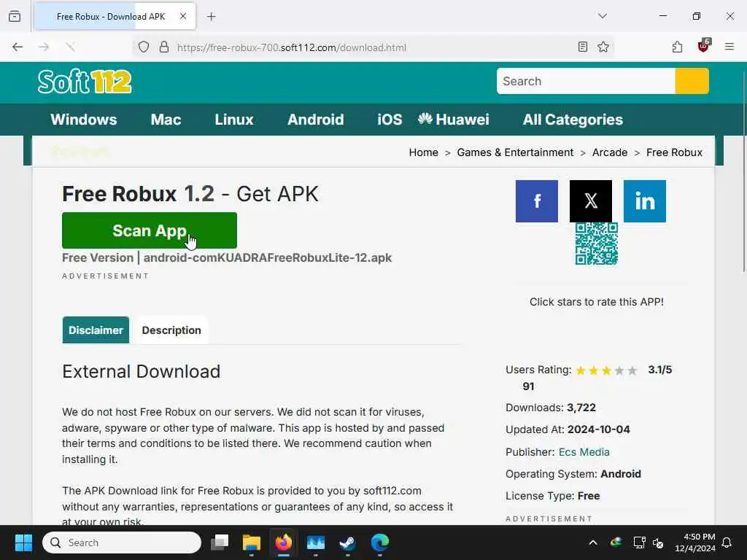This screenshot has width=747, height=560.
Task: Rate the app three stars
Action: (x=606, y=370)
